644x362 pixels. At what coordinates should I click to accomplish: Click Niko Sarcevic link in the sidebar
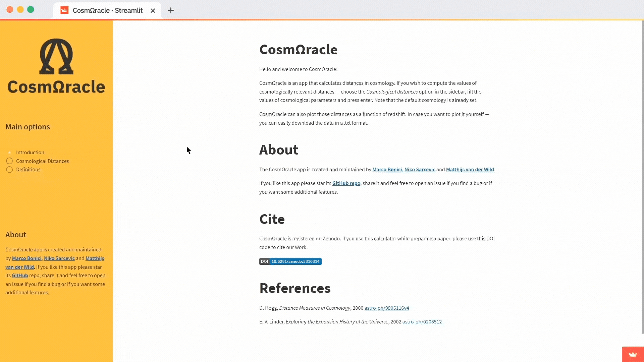coord(59,258)
